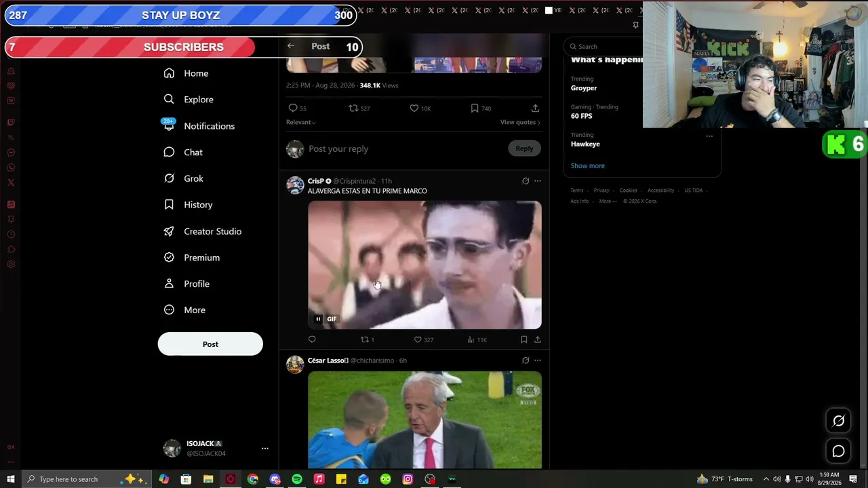Screen dimensions: 868x488
Task: Open the floating chat messages button
Action: point(839,451)
